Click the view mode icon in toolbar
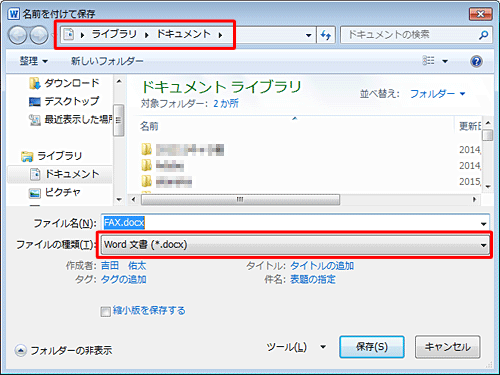 click(x=428, y=61)
